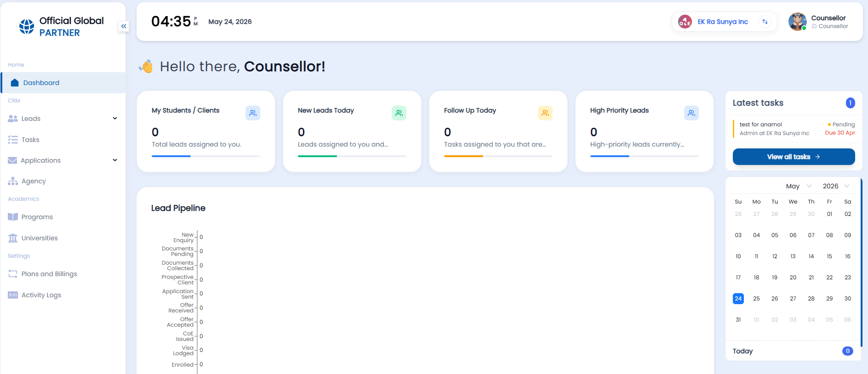Expand the Leads submenu chevron

point(115,119)
